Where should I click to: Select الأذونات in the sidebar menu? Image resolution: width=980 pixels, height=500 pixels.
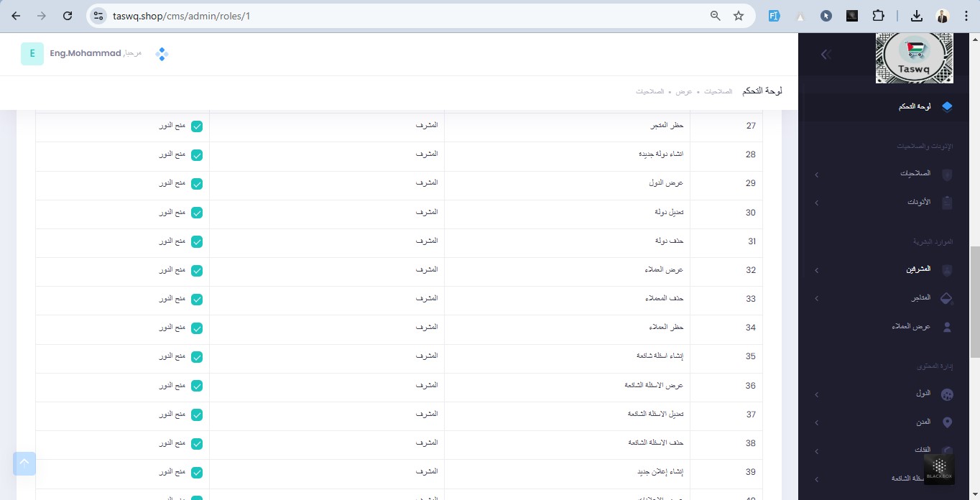[x=918, y=203]
